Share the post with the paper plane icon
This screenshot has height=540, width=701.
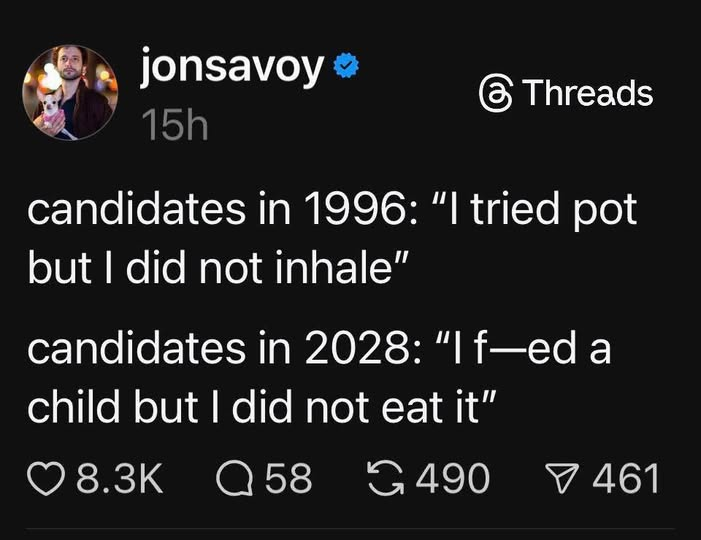[568, 477]
